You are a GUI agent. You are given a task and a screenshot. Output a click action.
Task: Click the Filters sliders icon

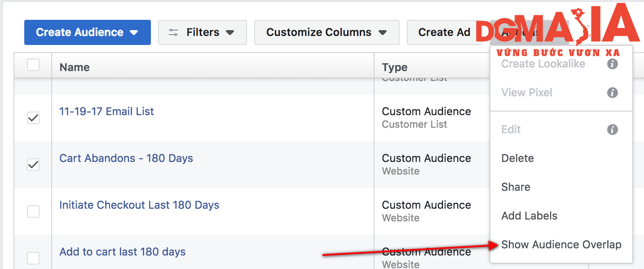tap(173, 32)
